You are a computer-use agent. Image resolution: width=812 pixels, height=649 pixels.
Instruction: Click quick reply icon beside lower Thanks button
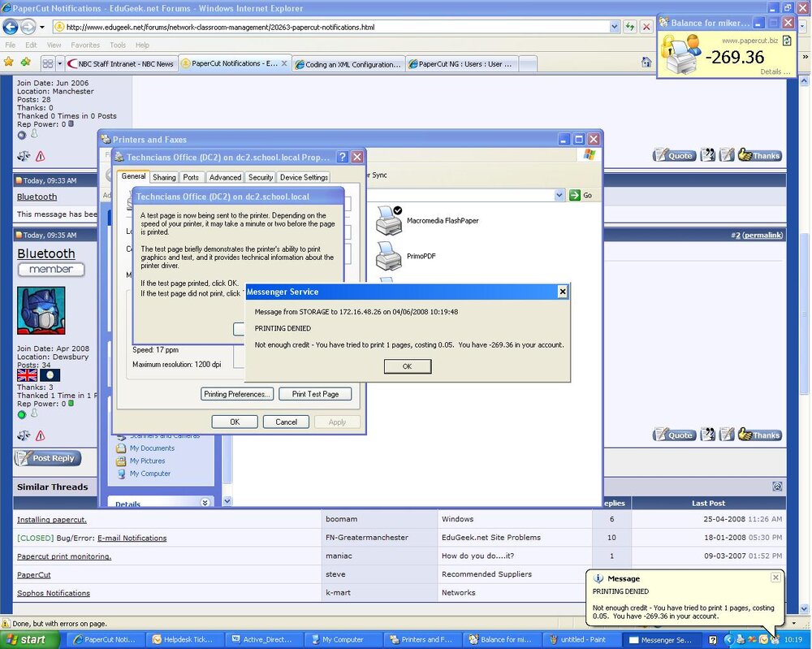[726, 435]
